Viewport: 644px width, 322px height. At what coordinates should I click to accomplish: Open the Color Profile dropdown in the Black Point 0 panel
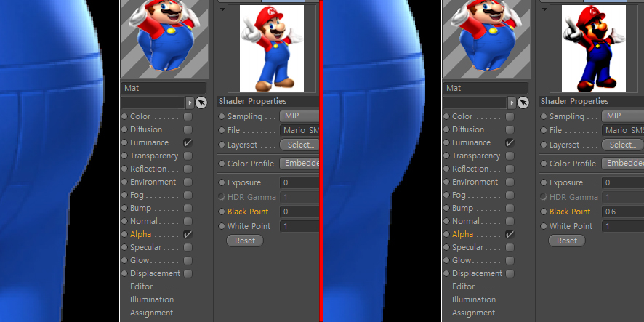(299, 163)
